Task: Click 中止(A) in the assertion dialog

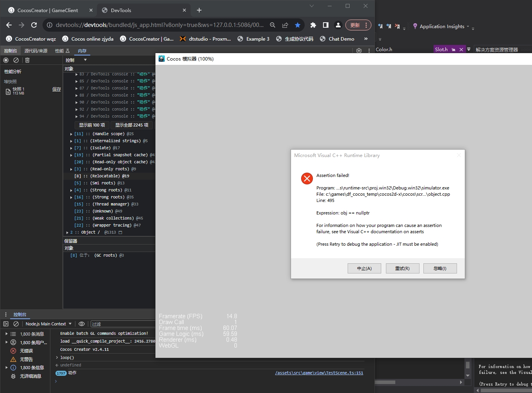Action: point(364,268)
